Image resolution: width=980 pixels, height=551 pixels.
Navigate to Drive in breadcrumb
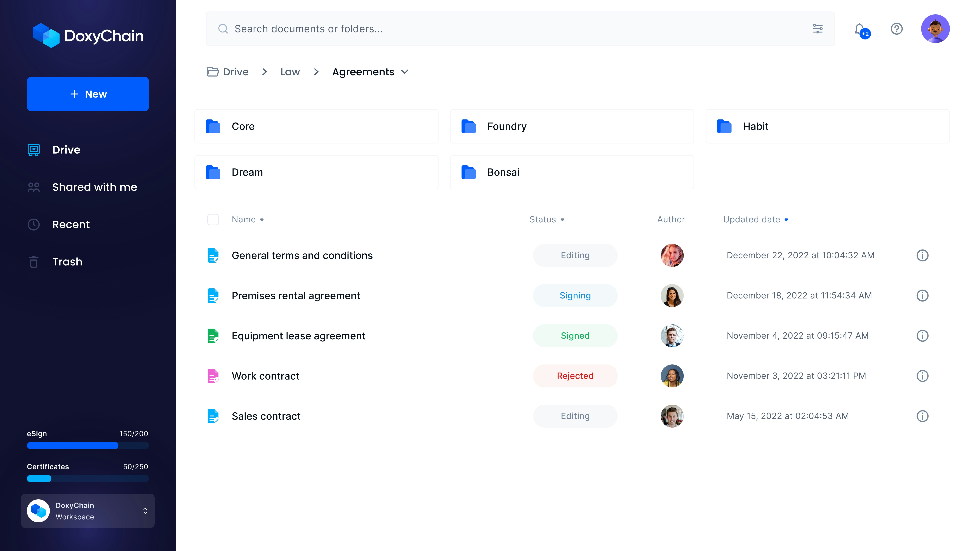(x=235, y=72)
